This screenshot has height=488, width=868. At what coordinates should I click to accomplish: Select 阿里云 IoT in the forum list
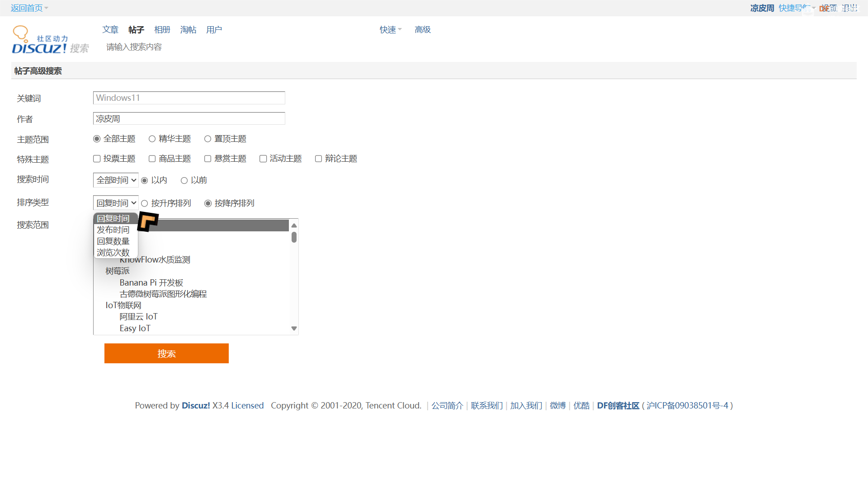(x=139, y=317)
